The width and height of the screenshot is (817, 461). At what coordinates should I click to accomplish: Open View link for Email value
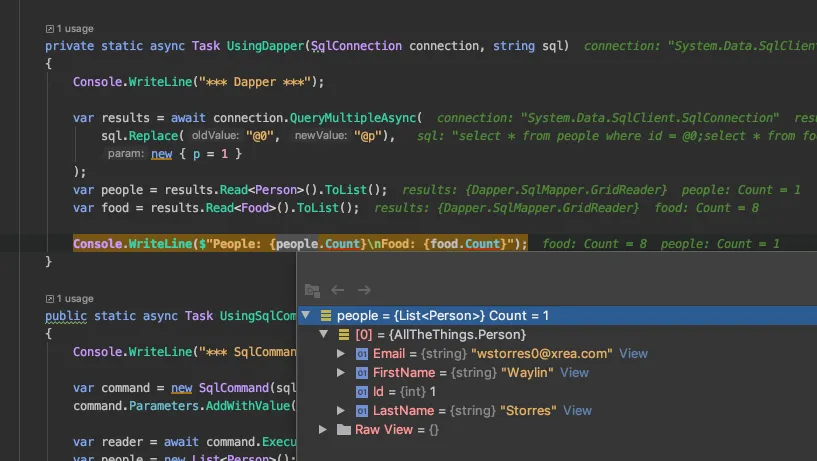633,353
